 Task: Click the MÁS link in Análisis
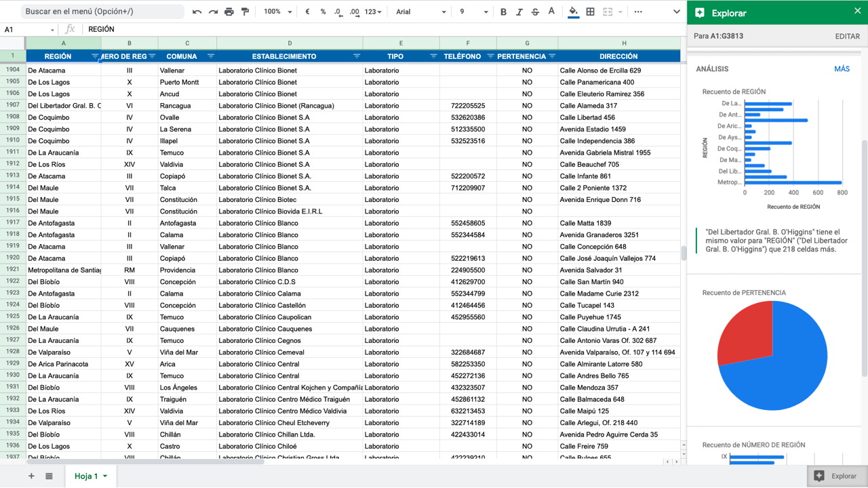tap(842, 69)
